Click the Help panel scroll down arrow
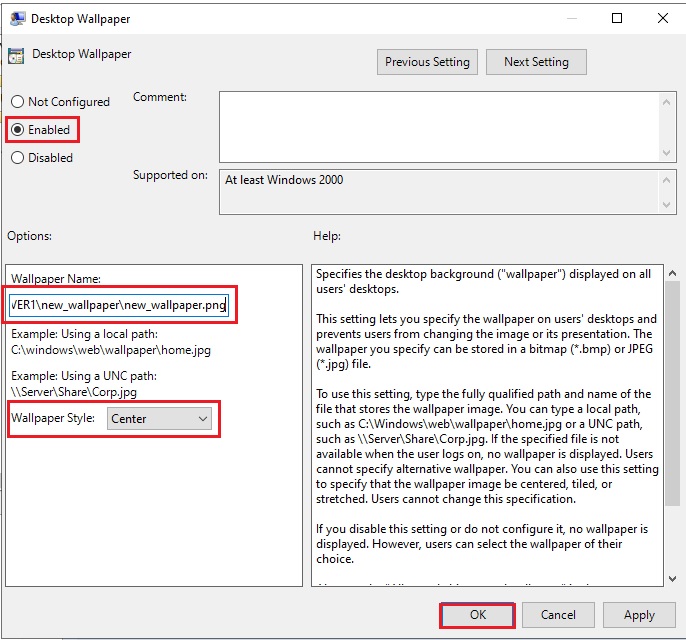The width and height of the screenshot is (686, 640). pyautogui.click(x=671, y=577)
